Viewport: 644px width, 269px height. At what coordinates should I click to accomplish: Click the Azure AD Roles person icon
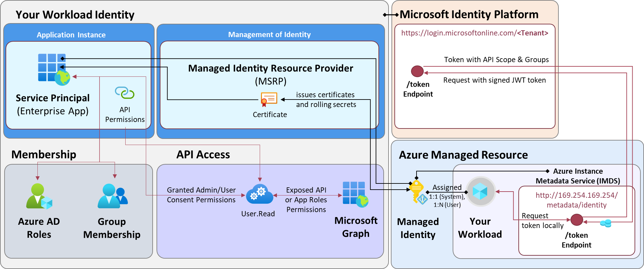tap(39, 196)
